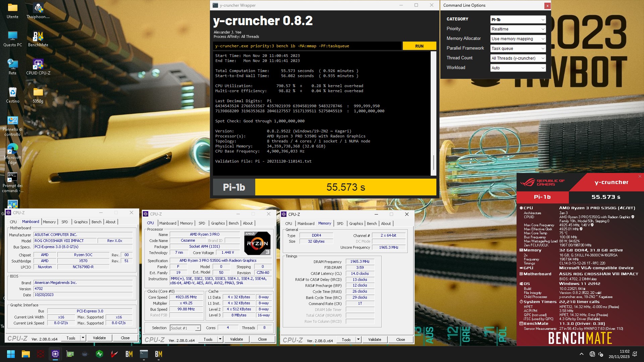Click the Pi-1b 55.573 s yellow result bar
The image size is (644, 362).
[x=345, y=187]
